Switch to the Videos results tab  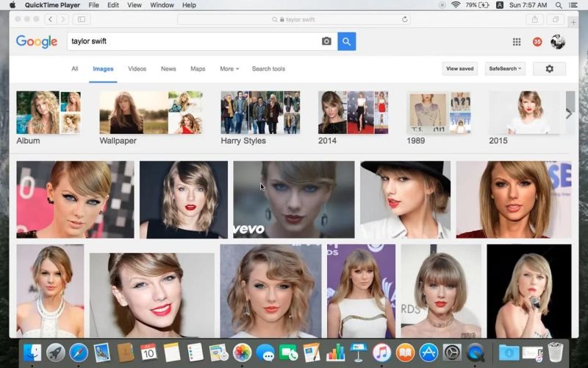137,68
